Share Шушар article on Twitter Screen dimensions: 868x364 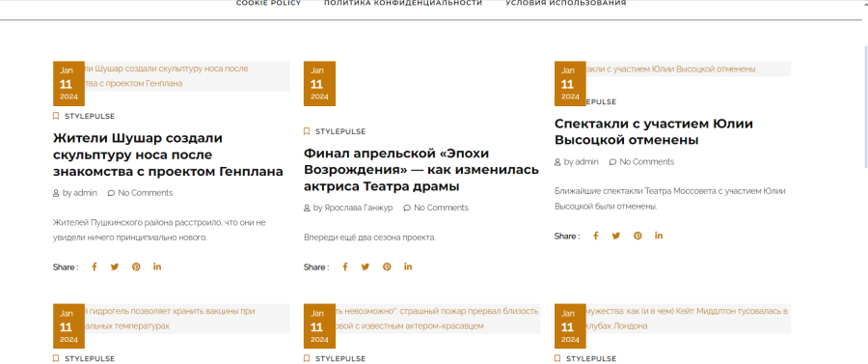pos(115,267)
